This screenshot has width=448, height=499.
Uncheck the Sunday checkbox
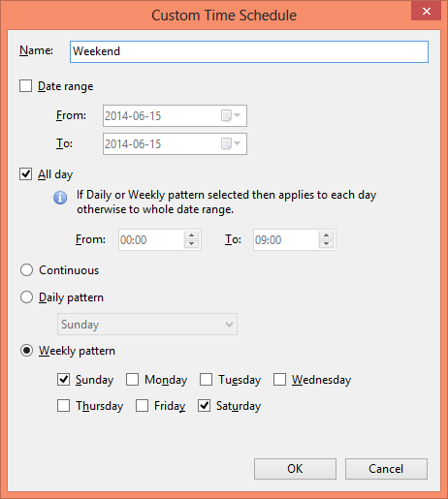(x=63, y=379)
